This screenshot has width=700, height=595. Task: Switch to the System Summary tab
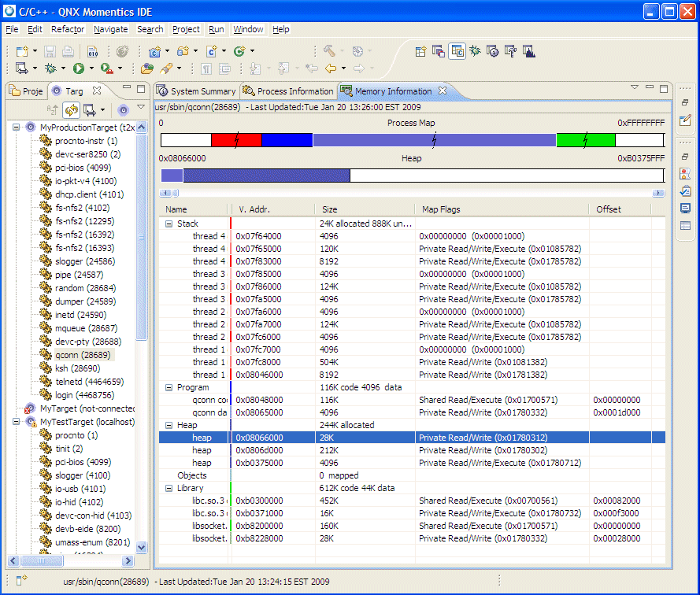[x=196, y=91]
